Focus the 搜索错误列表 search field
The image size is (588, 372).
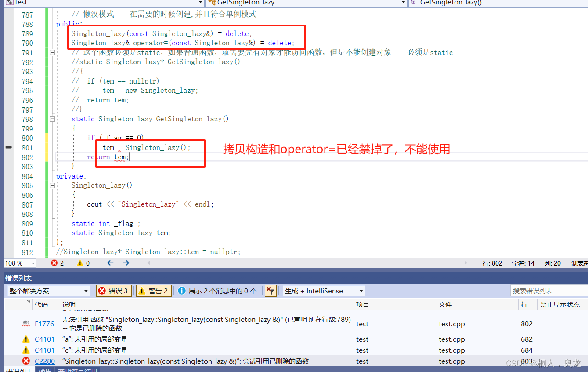549,291
